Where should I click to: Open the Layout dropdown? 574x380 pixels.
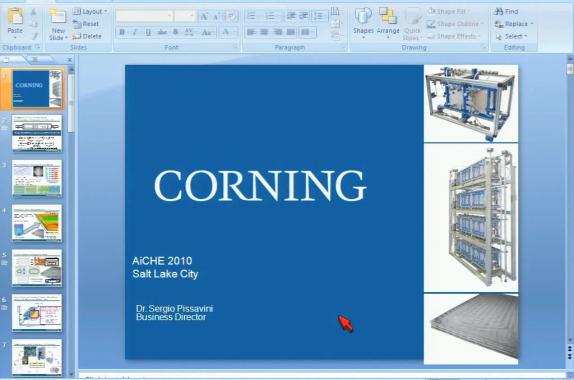90,12
